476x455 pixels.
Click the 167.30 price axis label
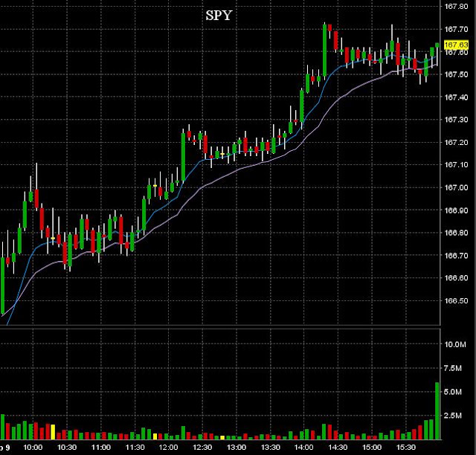pos(456,120)
